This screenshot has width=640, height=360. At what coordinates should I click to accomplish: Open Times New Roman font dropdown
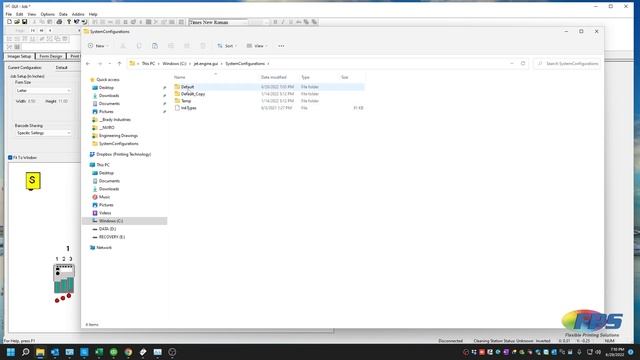tap(218, 22)
